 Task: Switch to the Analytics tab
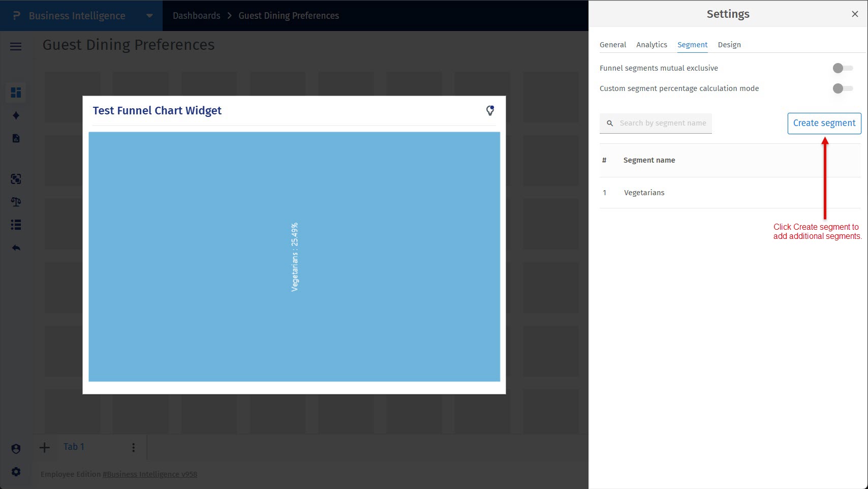pos(652,44)
